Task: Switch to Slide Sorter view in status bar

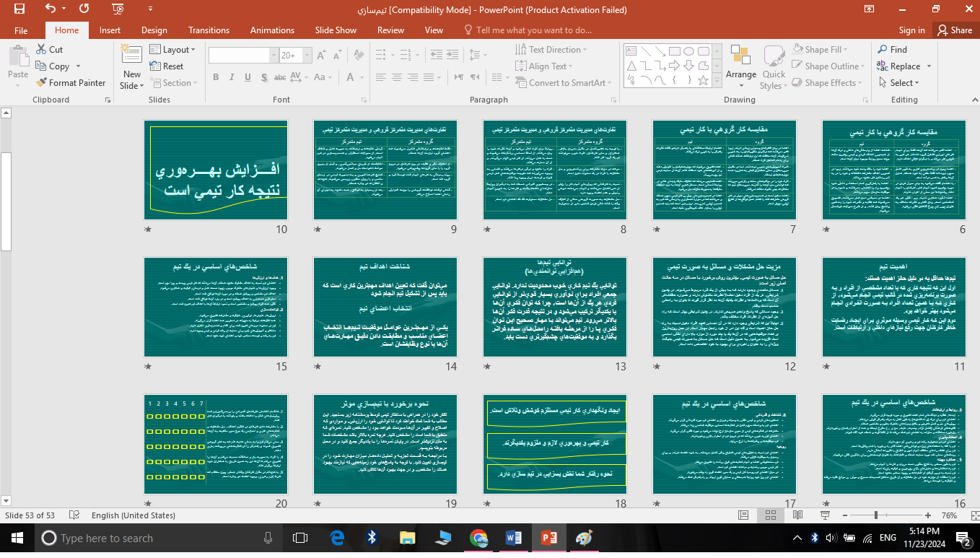Action: pos(770,515)
